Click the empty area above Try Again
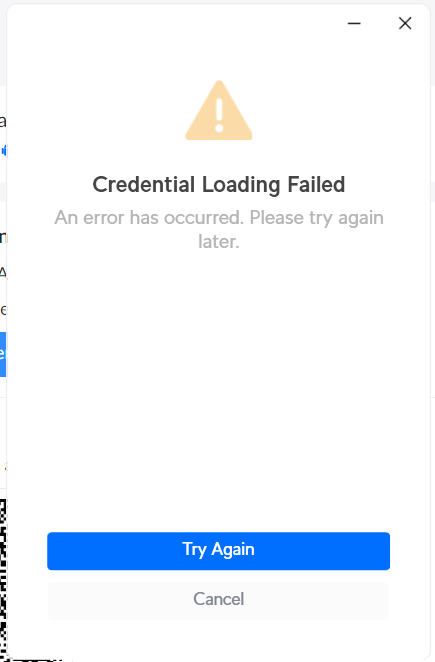The height and width of the screenshot is (662, 435). 218,388
